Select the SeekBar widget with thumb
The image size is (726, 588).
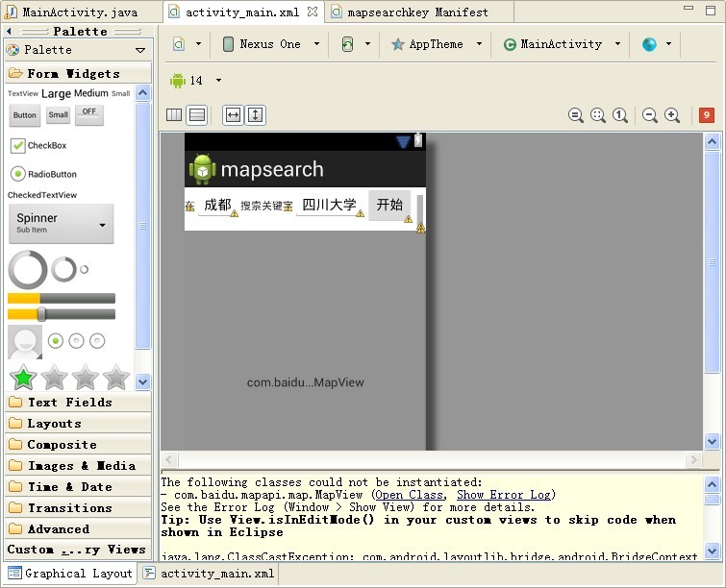point(62,314)
